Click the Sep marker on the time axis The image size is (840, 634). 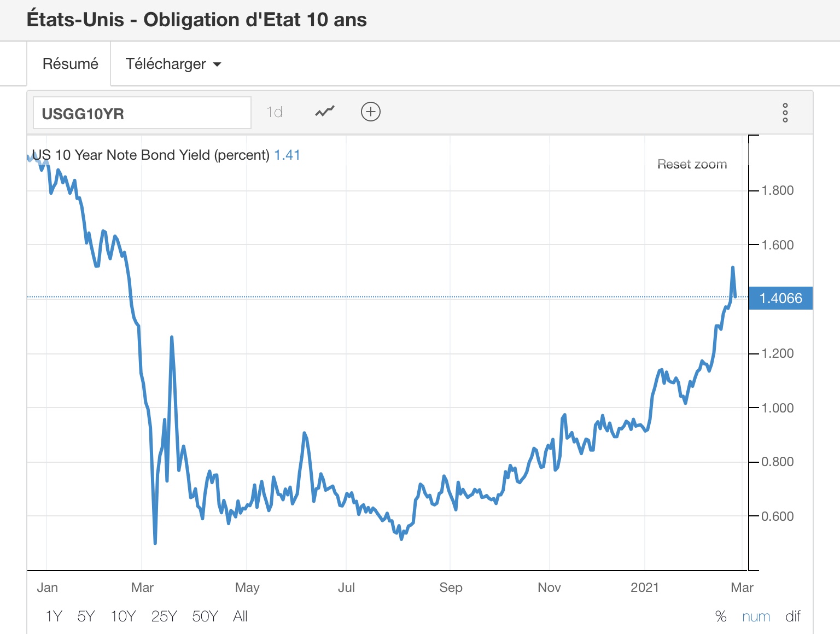451,588
